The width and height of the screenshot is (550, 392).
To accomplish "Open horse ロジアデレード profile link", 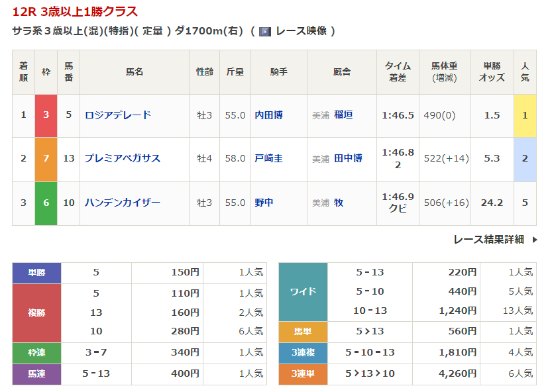I will pos(118,115).
